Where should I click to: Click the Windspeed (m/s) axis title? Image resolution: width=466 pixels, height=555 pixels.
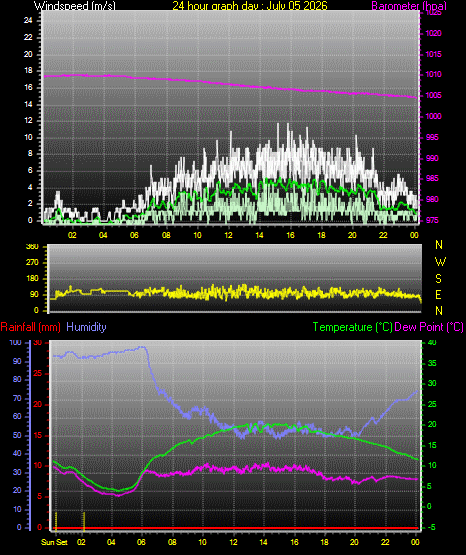75,6
